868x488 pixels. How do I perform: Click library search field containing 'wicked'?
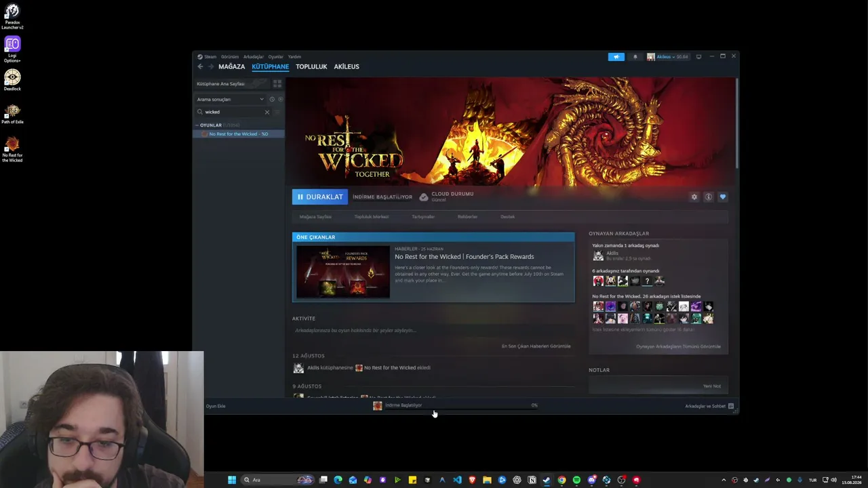233,112
